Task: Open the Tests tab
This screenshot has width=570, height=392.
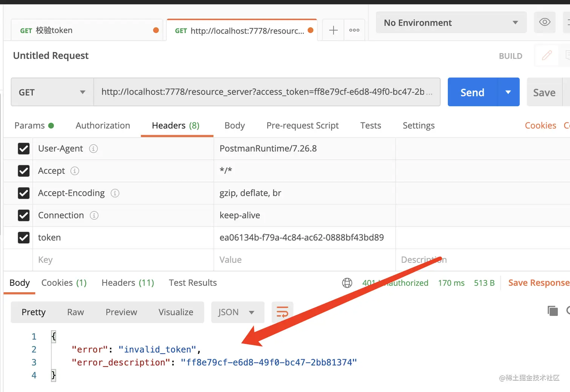Action: [x=371, y=125]
